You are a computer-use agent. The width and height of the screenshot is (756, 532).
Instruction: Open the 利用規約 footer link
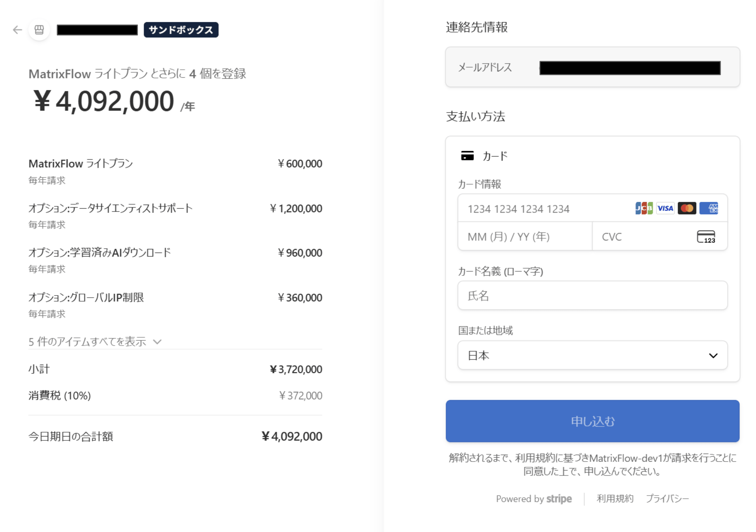(615, 498)
